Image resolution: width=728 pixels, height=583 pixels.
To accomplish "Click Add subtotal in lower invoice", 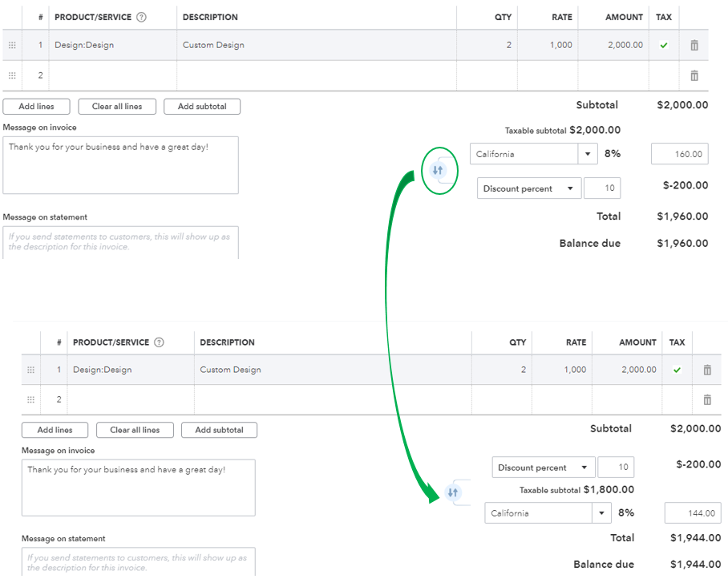I will (219, 430).
